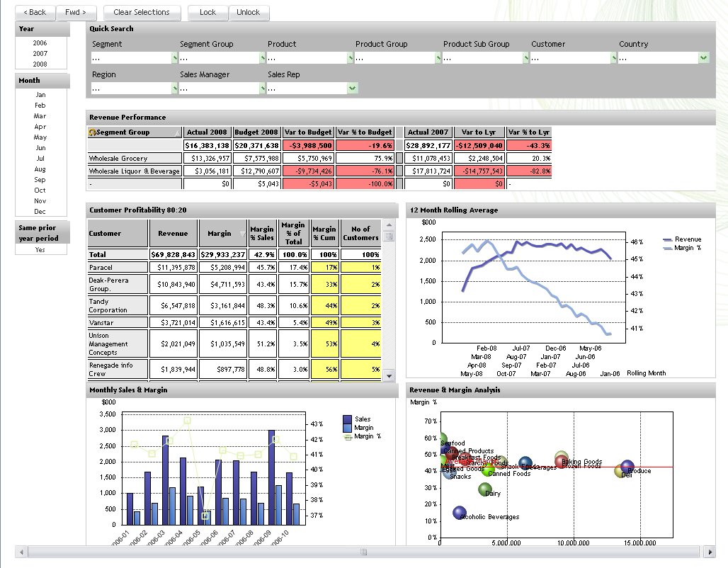728x568 pixels.
Task: Click the cycle icon beside Segment Group
Action: pos(92,132)
